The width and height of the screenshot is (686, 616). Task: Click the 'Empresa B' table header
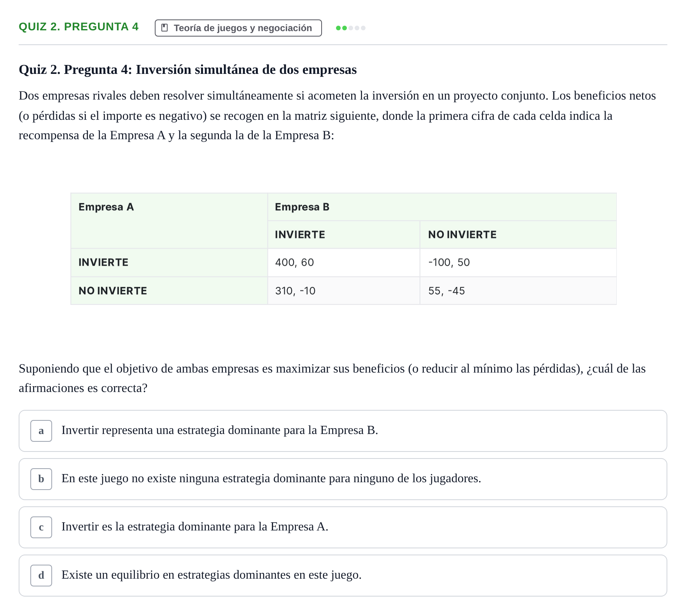click(442, 207)
